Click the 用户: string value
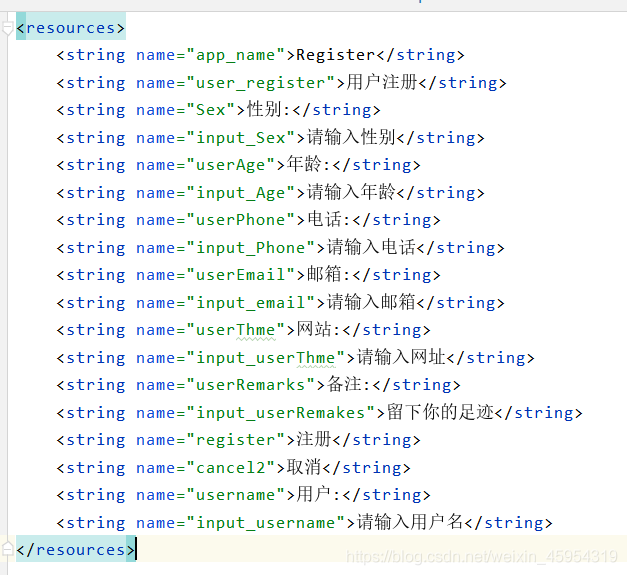This screenshot has width=627, height=575. click(318, 494)
